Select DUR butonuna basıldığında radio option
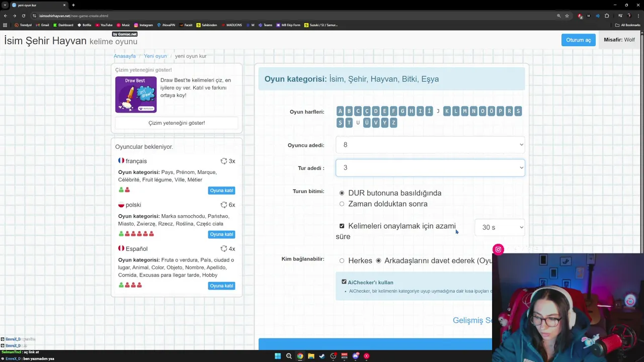Viewport: 644px width, 362px height. tap(342, 193)
